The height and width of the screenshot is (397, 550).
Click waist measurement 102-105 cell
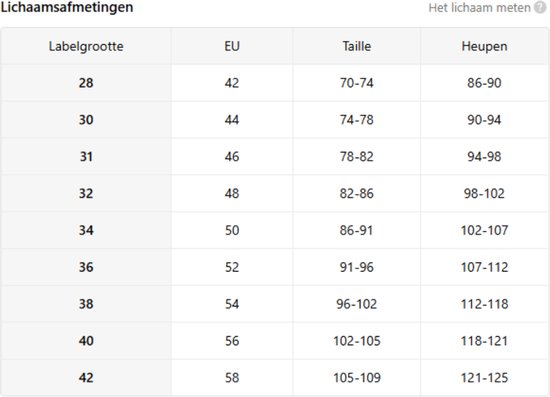coord(357,341)
